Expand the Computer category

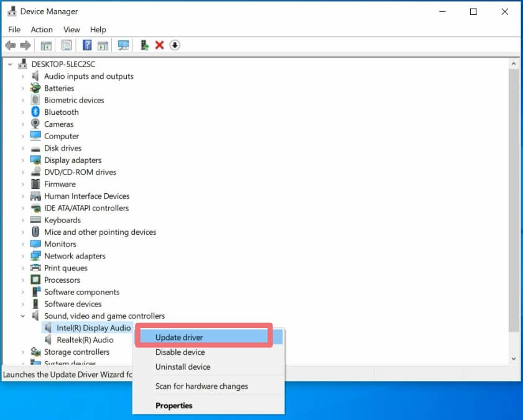tap(22, 136)
